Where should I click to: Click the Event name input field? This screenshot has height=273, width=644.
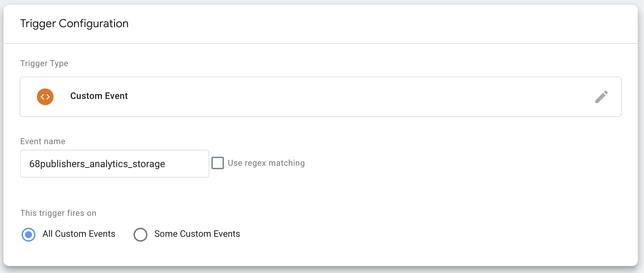click(x=114, y=164)
